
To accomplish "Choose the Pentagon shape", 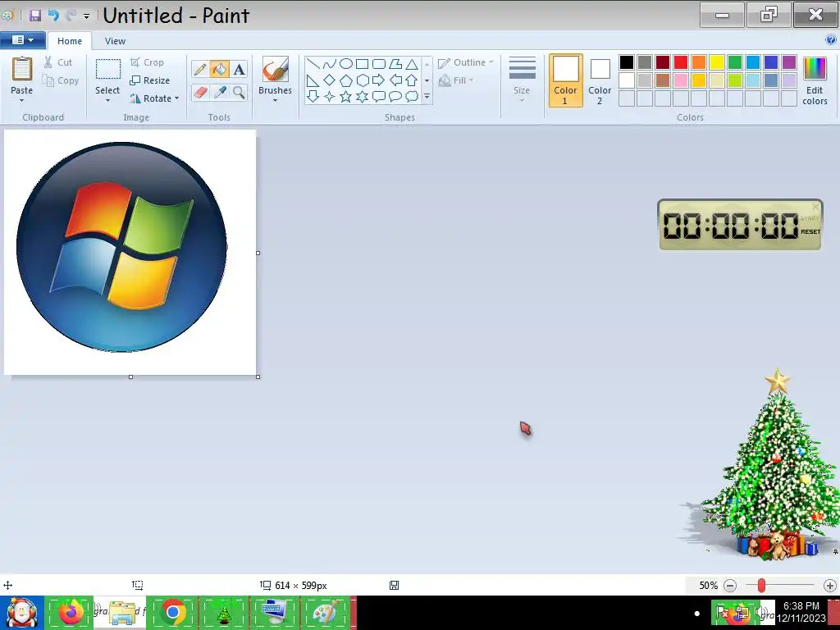I will click(x=346, y=80).
